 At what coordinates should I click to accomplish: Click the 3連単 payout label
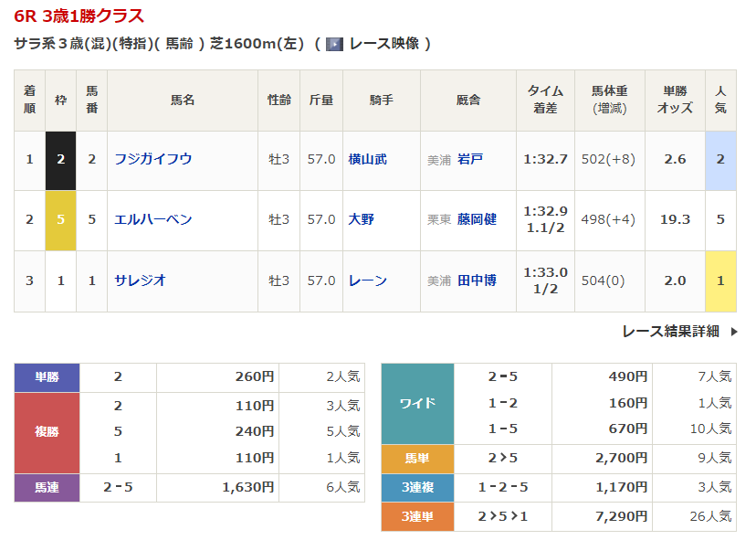[417, 516]
